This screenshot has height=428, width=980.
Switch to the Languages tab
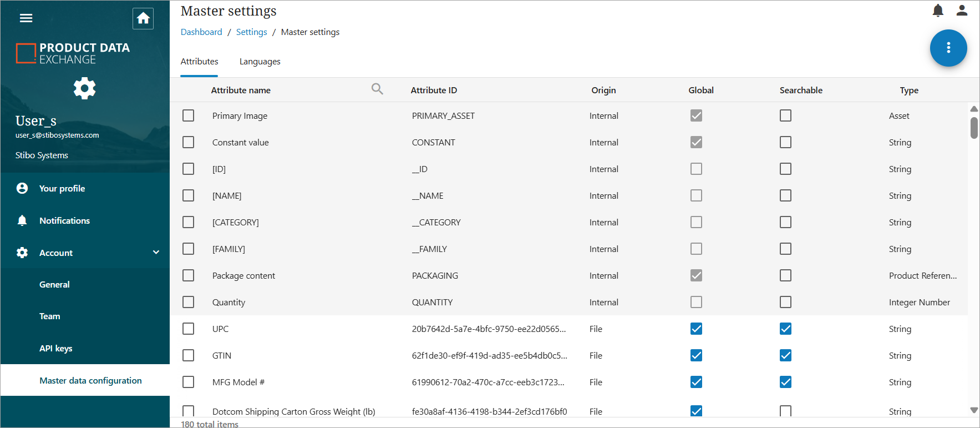tap(260, 62)
